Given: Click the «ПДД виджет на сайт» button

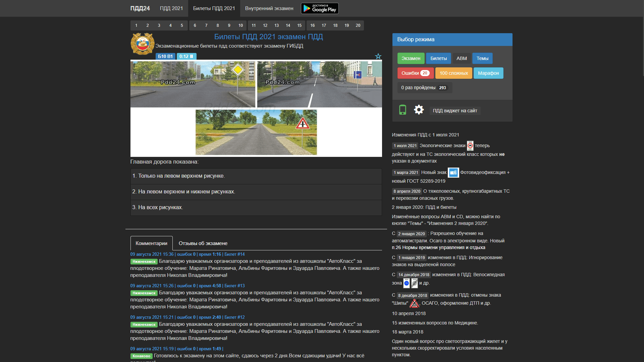Looking at the screenshot, I should (x=455, y=111).
